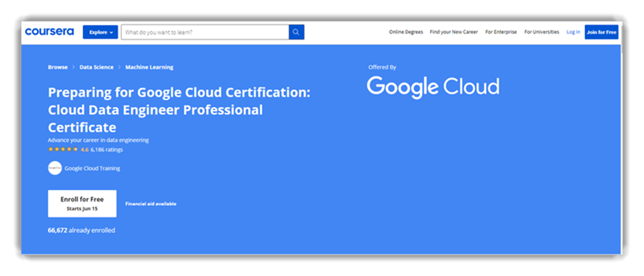Click 'Advance your career in data engineering' subtitle
The image size is (644, 276).
point(98,140)
